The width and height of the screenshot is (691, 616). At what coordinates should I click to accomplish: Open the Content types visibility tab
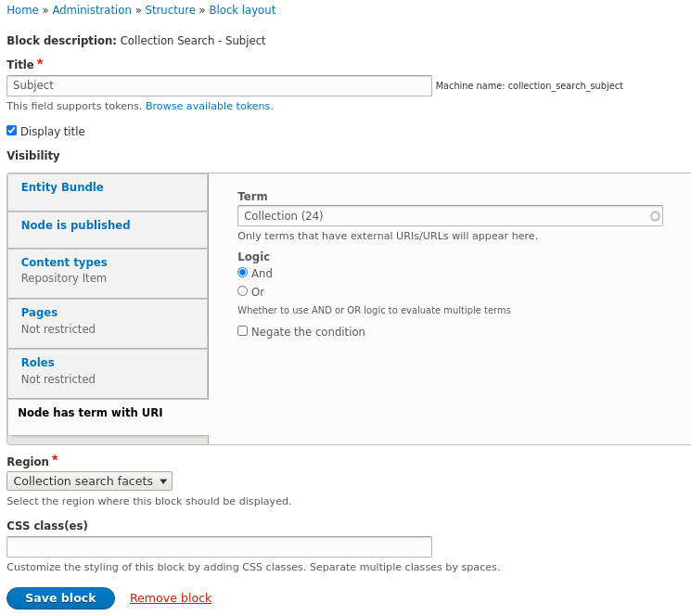point(64,263)
